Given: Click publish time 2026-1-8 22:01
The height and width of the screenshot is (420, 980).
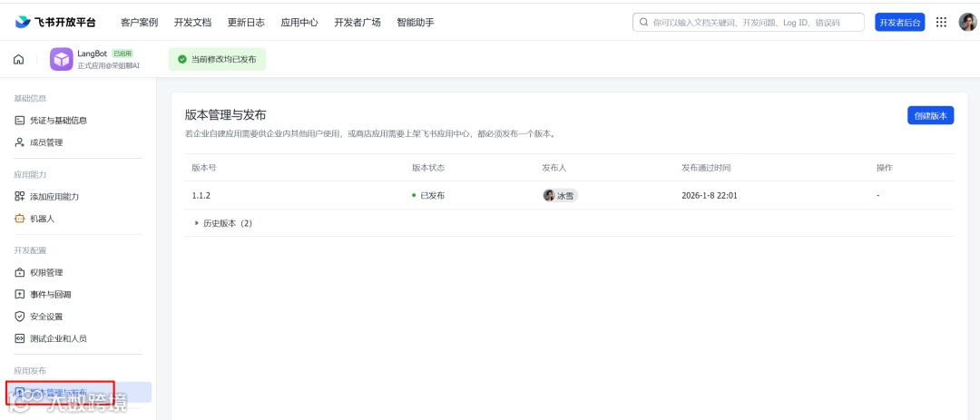Looking at the screenshot, I should pyautogui.click(x=710, y=196).
